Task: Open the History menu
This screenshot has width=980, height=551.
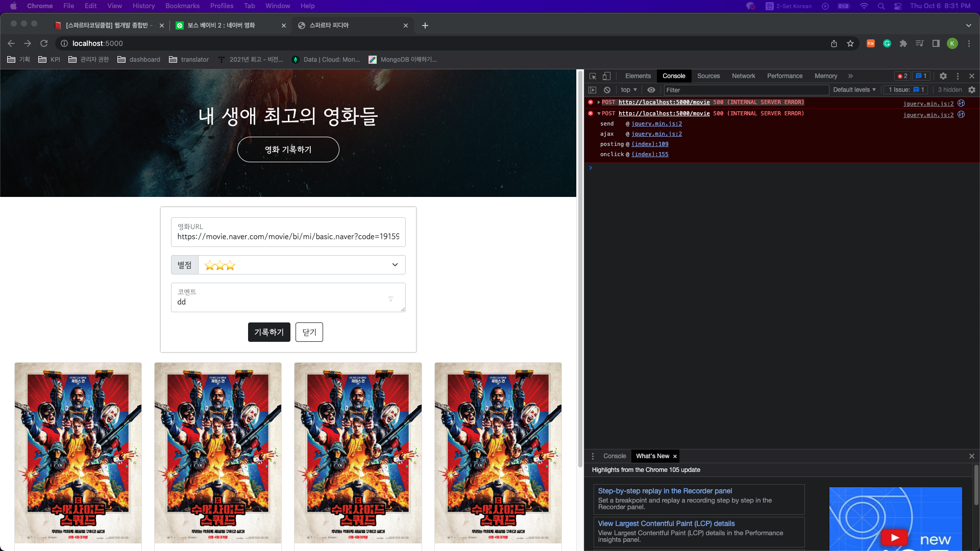Action: (x=143, y=6)
